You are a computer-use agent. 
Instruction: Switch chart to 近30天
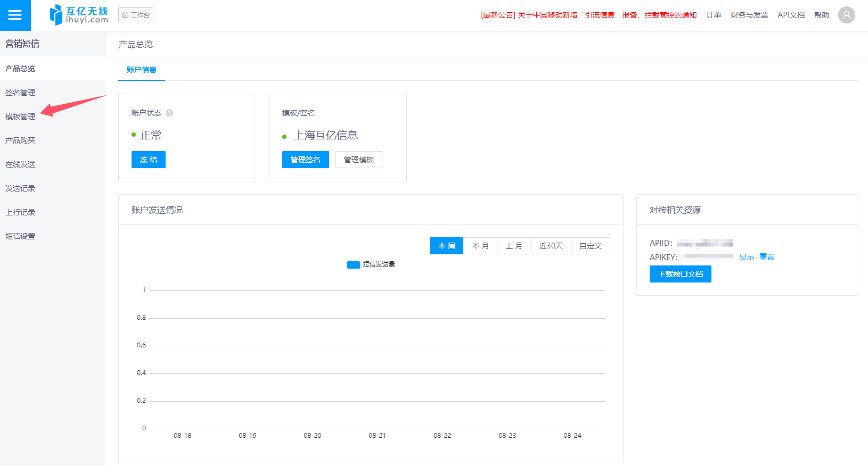click(551, 246)
